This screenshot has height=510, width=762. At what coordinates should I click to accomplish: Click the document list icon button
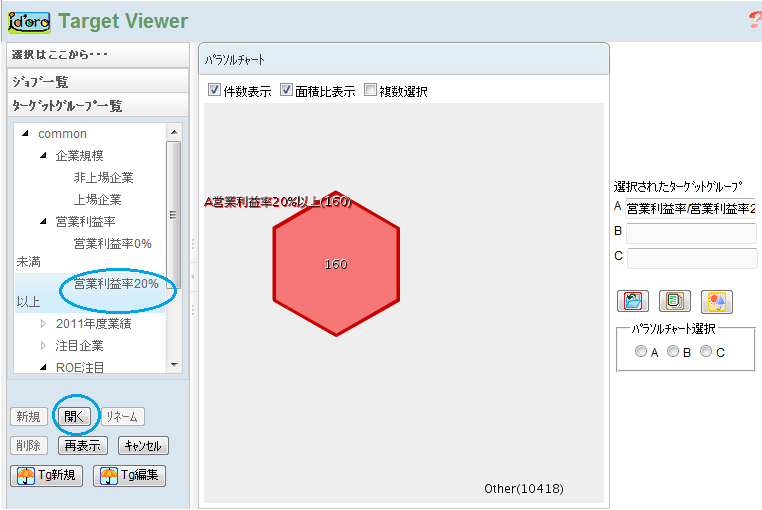point(675,300)
